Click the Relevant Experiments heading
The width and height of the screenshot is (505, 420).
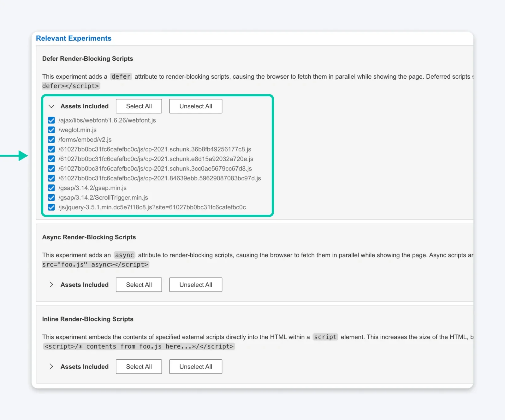pos(74,38)
